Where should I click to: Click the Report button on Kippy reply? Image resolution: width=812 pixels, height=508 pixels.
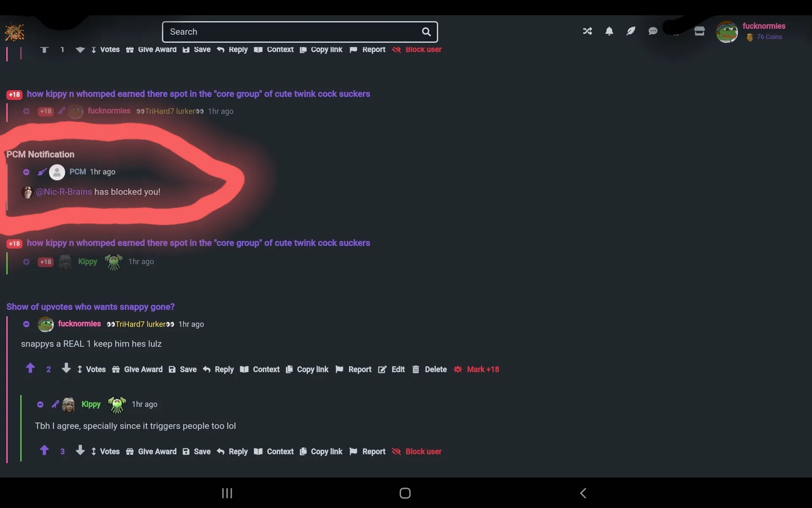click(373, 451)
